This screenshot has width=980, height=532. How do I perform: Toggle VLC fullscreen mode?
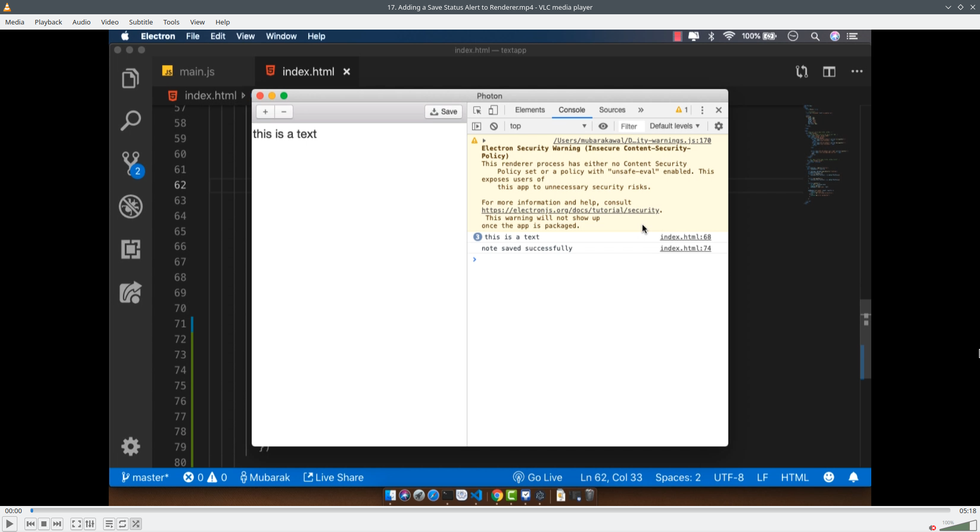tap(77, 524)
